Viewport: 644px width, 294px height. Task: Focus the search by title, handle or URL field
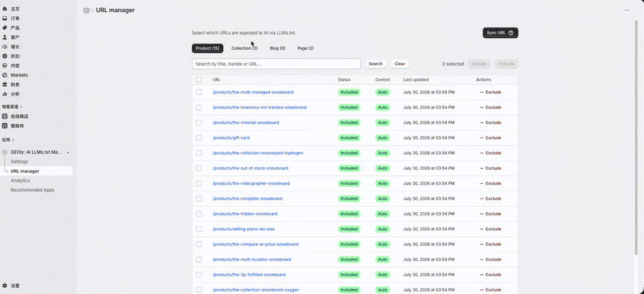point(276,64)
